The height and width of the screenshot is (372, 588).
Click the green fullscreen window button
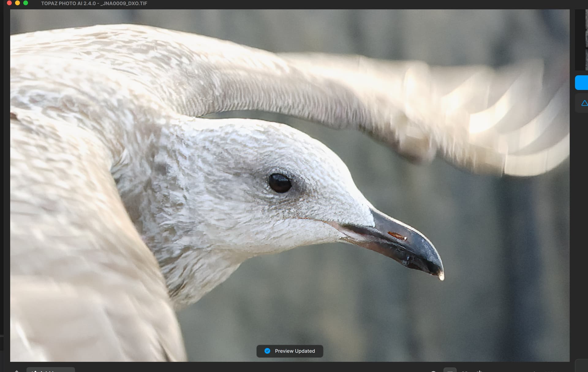pyautogui.click(x=26, y=3)
